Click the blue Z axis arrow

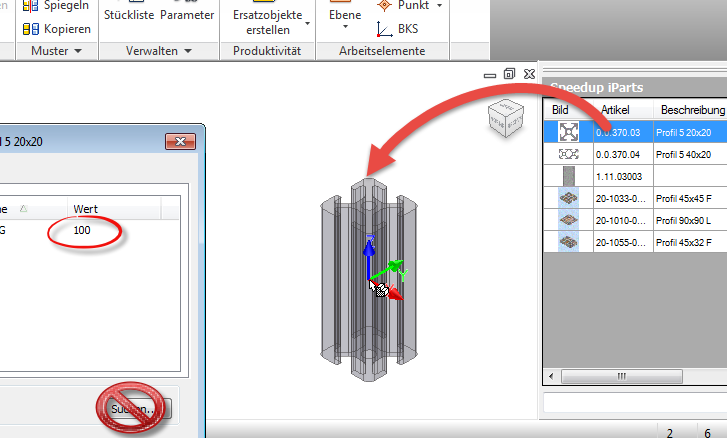[x=369, y=244]
